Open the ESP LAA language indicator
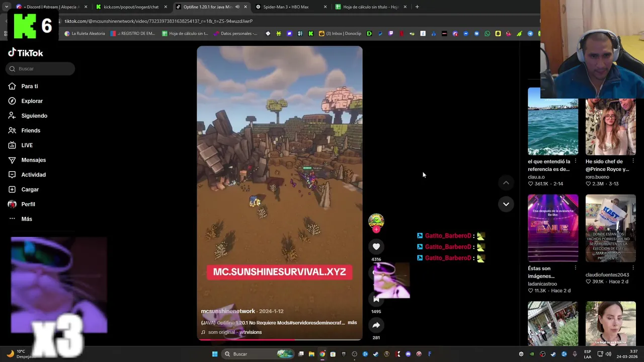 click(x=588, y=354)
